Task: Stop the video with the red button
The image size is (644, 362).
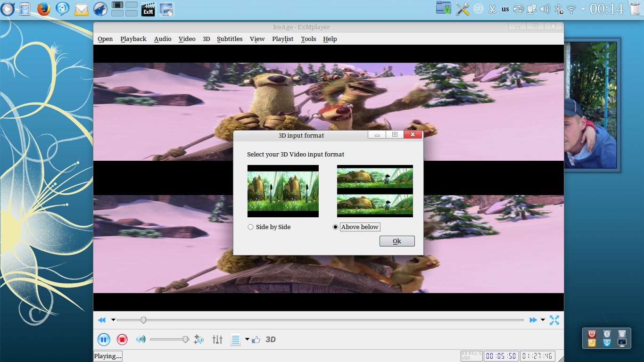Action: 122,339
